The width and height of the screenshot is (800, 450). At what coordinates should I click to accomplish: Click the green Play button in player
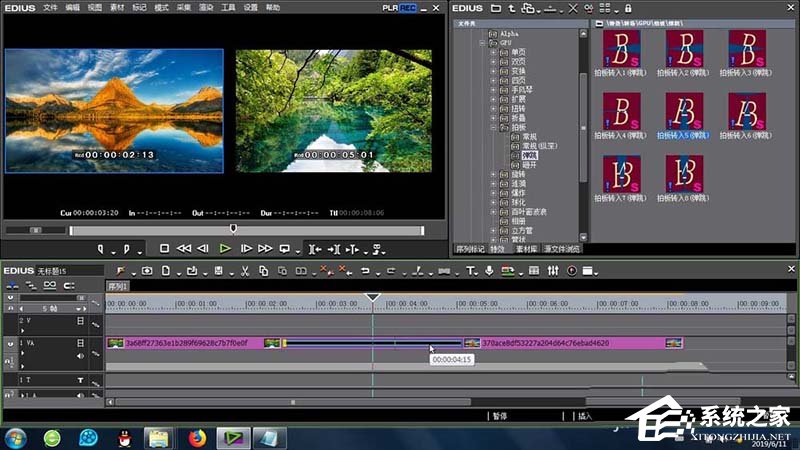click(x=225, y=248)
